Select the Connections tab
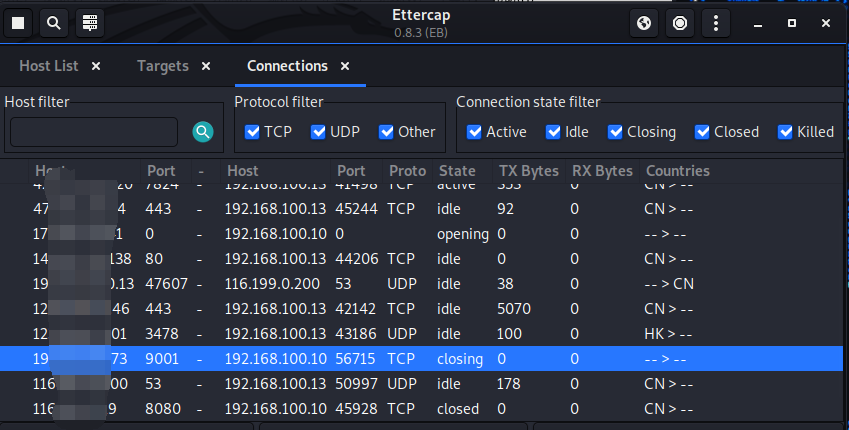The image size is (849, 430). [x=287, y=66]
